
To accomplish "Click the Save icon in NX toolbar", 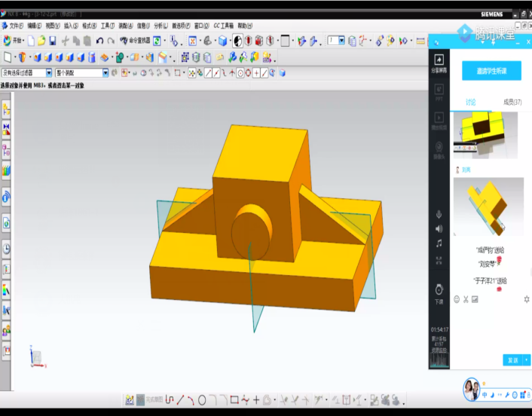I will 53,41.
